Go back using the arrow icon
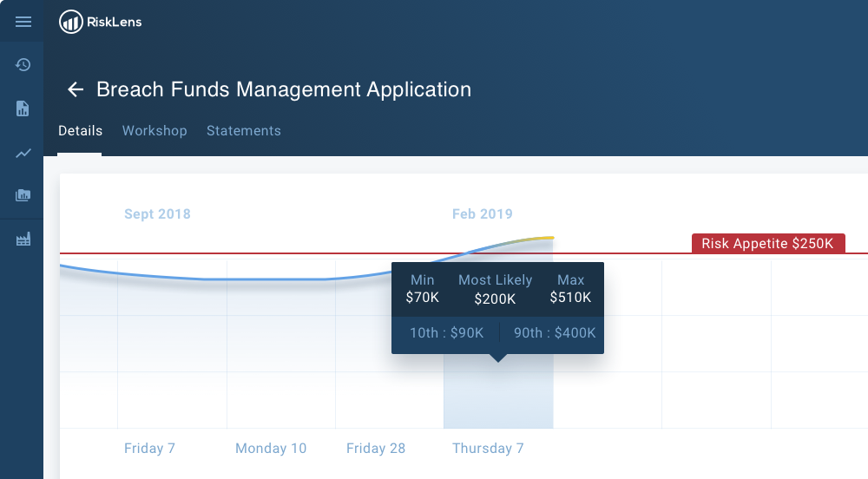This screenshot has width=868, height=479. click(76, 89)
